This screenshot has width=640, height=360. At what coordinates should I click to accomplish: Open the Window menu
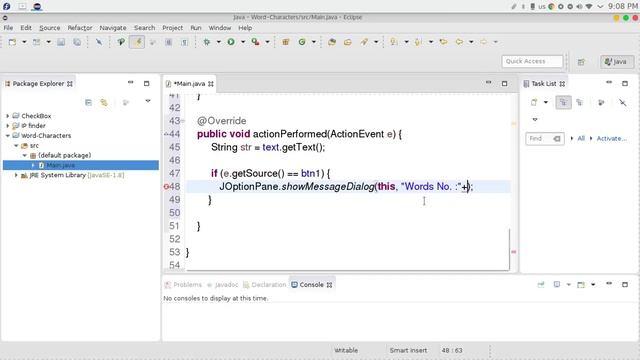[220, 28]
